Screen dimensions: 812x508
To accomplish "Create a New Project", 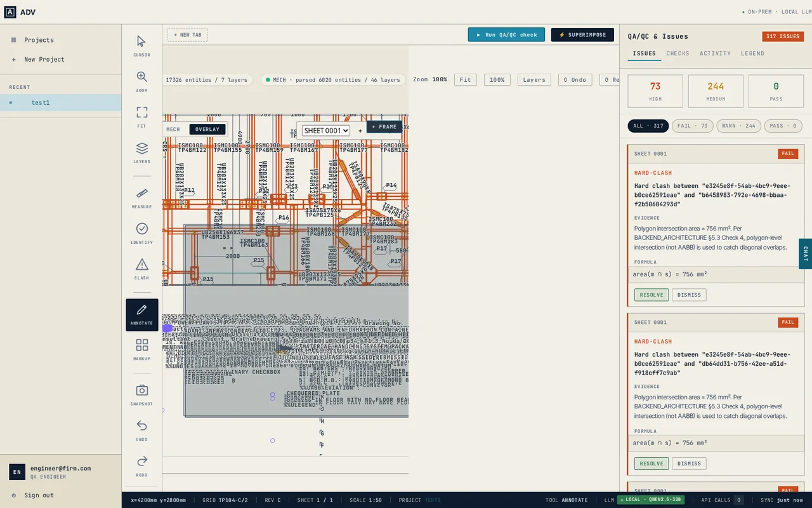I will pyautogui.click(x=60, y=59).
